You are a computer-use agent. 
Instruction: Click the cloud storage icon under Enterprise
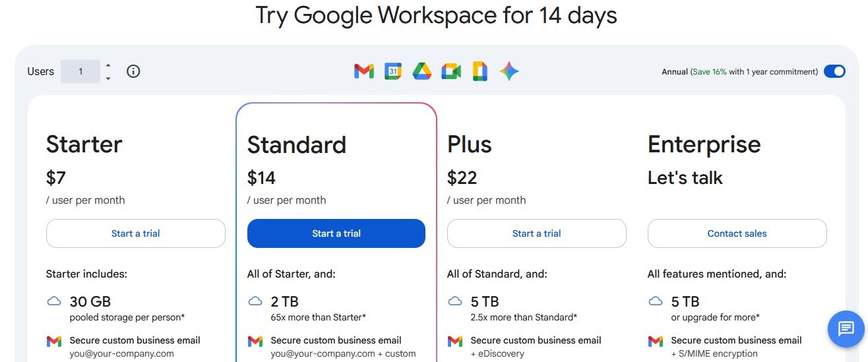656,301
